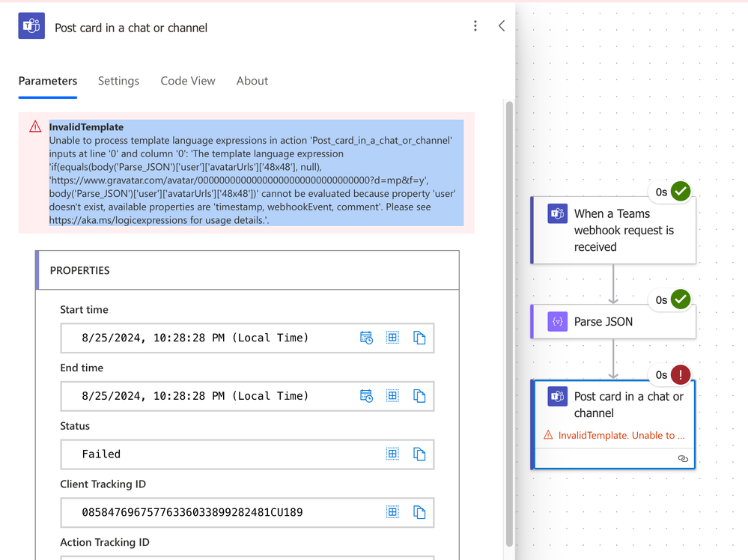Copy the Client Tracking ID value
Viewport: 748px width, 560px height.
pos(419,512)
